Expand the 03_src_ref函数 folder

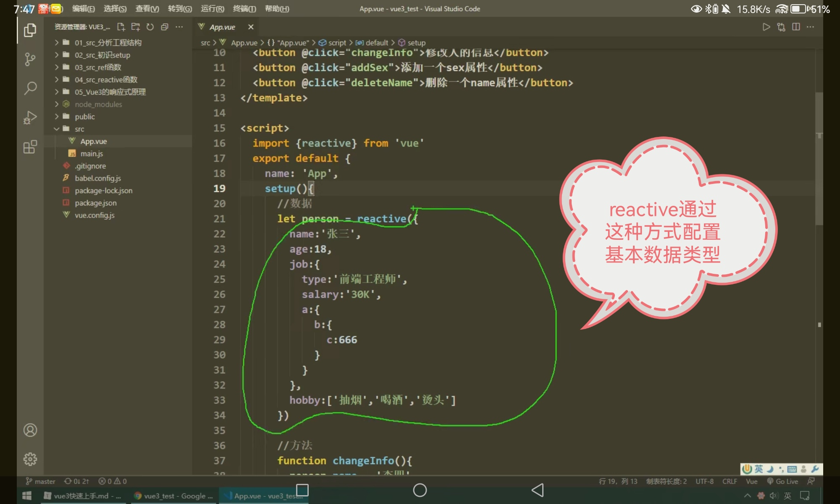pyautogui.click(x=98, y=67)
